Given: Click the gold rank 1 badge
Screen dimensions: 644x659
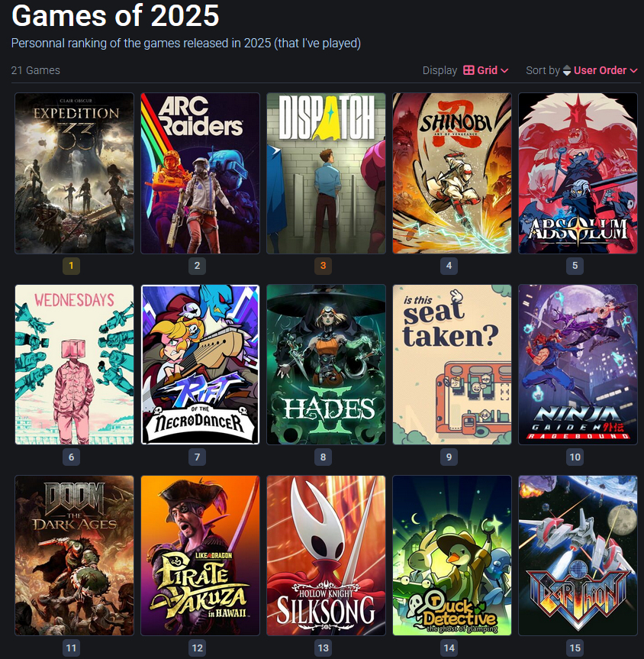Looking at the screenshot, I should point(71,266).
